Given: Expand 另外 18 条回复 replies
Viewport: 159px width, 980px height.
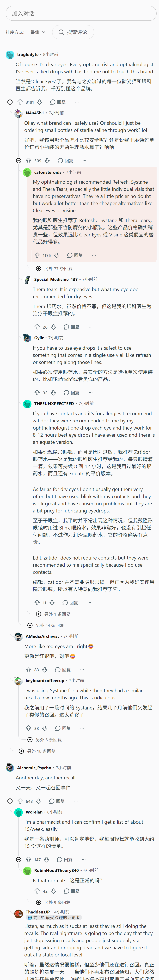Looking at the screenshot, I should pos(37,751).
